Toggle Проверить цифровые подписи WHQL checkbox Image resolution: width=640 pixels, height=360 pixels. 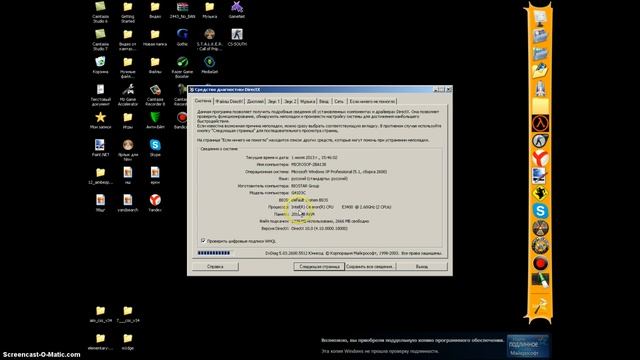coord(203,241)
